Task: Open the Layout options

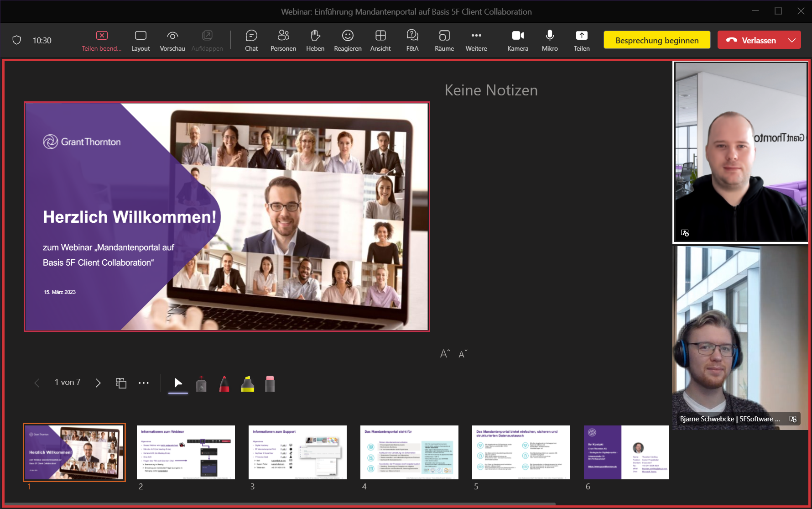Action: point(141,41)
